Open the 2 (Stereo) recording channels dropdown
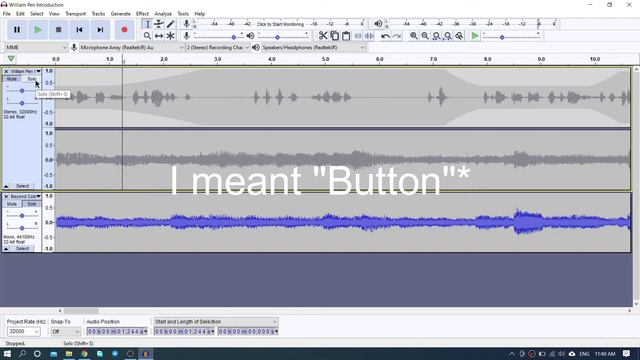This screenshot has width=640, height=360. click(218, 47)
